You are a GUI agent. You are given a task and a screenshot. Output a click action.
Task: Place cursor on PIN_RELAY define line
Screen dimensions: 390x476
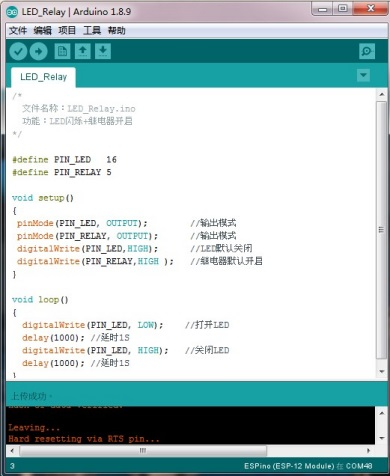[x=62, y=172]
